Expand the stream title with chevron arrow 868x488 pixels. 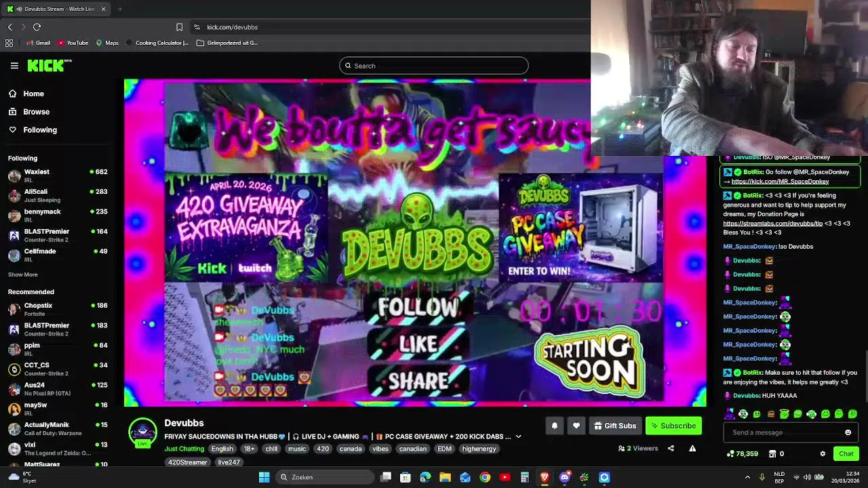pyautogui.click(x=518, y=436)
